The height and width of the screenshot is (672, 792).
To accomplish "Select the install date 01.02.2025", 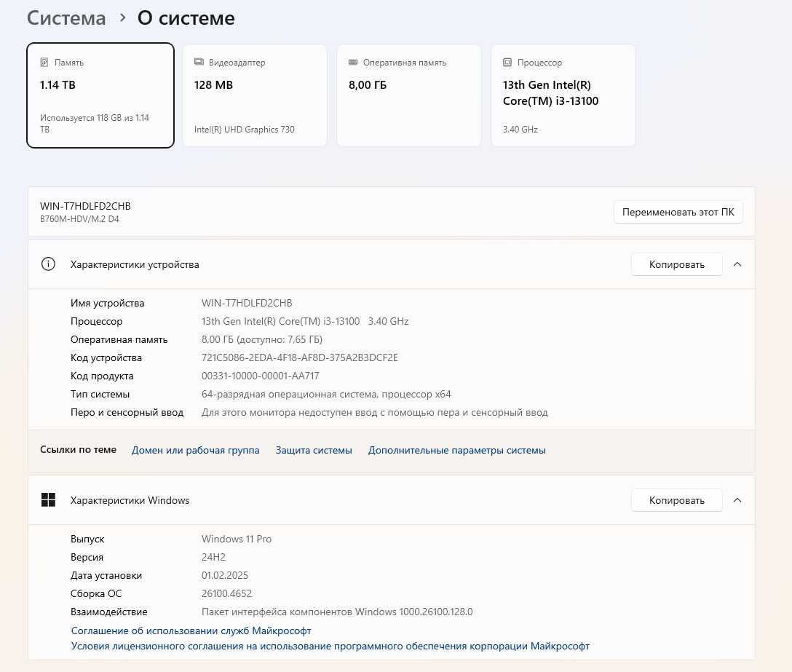I will click(x=225, y=575).
